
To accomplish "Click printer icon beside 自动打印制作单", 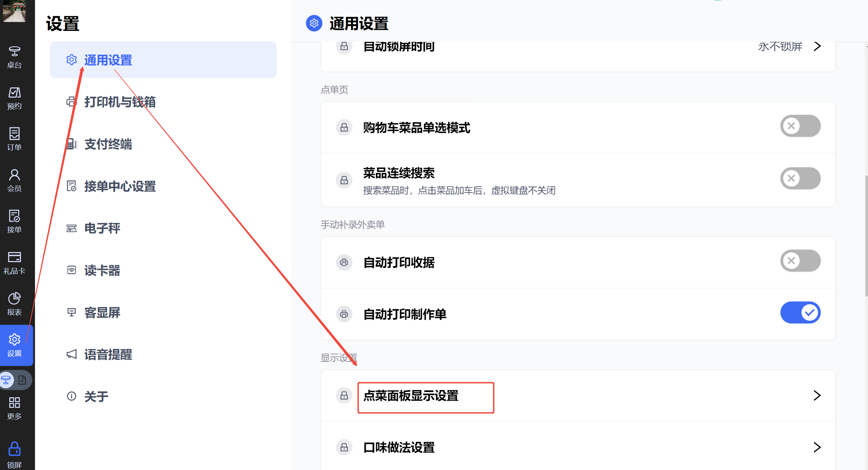I will pos(344,314).
